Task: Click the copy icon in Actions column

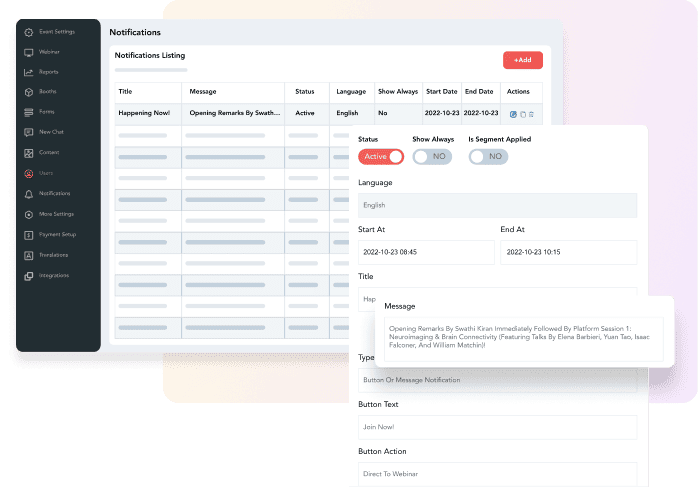Action: click(x=522, y=114)
